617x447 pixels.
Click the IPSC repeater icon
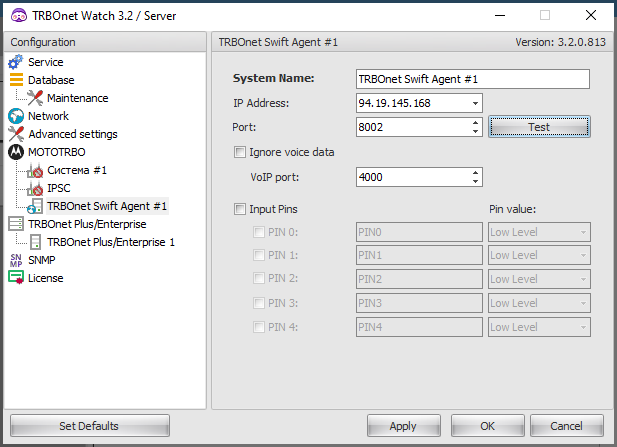click(35, 188)
